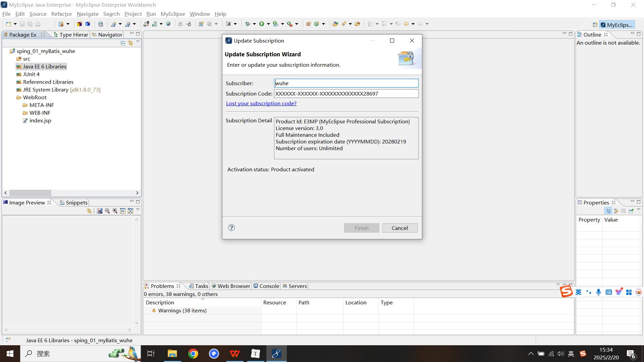
Task: Click Link with Editor in Package Explorer
Action: coord(130,43)
